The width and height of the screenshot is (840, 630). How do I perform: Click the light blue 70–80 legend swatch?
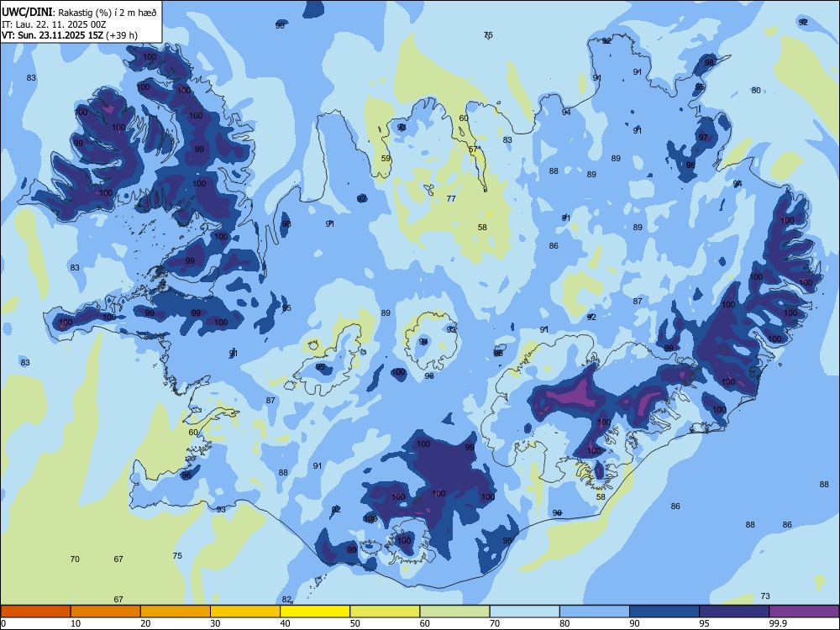(524, 612)
